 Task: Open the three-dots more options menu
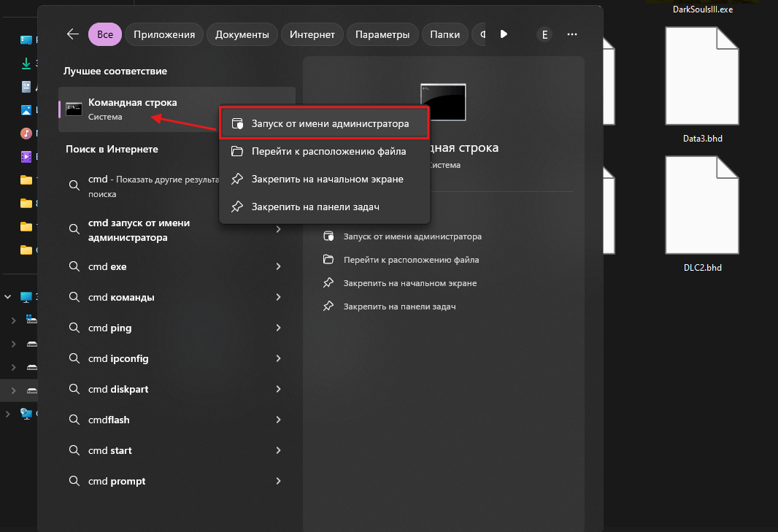click(x=572, y=34)
